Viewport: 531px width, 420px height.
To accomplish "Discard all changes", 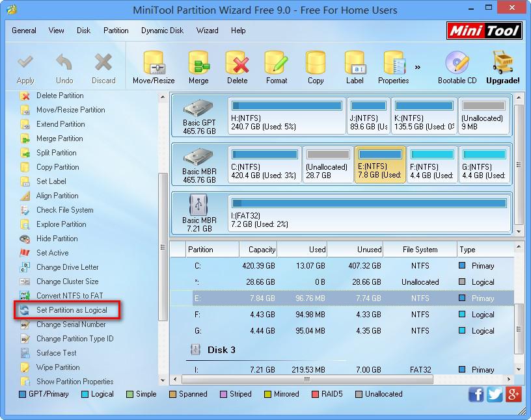I will 103,65.
